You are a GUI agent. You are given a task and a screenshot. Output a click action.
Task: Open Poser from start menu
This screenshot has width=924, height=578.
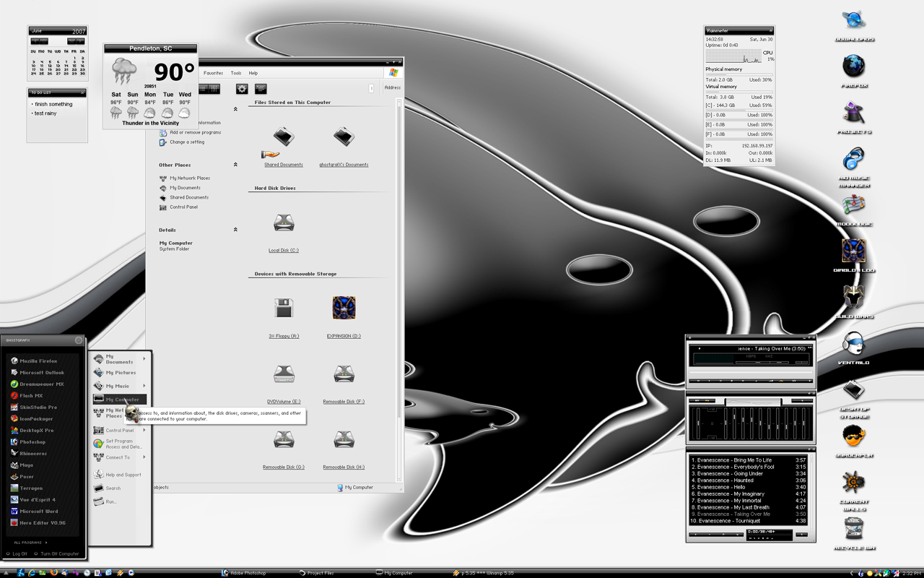pyautogui.click(x=22, y=477)
